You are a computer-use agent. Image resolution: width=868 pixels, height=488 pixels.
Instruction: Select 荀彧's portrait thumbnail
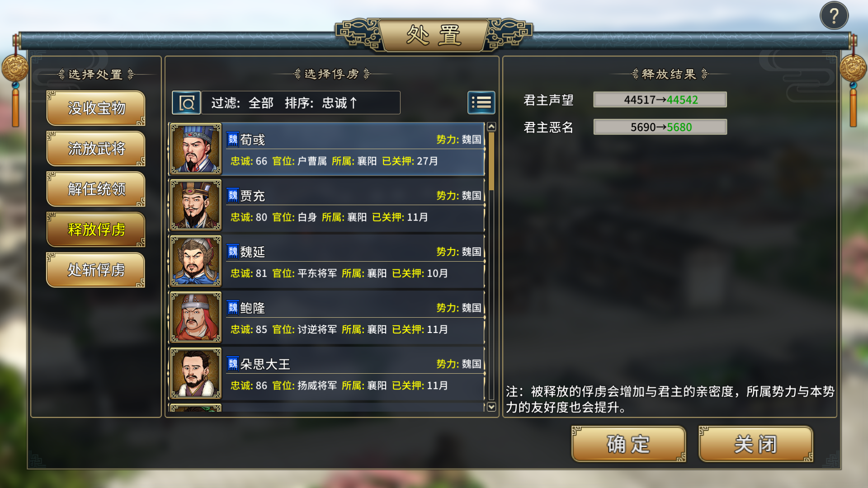pyautogui.click(x=196, y=149)
